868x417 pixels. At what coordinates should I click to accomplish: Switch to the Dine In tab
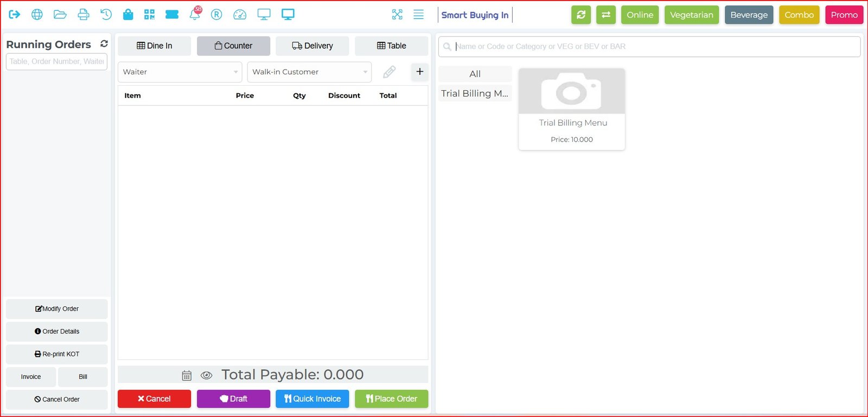click(154, 46)
